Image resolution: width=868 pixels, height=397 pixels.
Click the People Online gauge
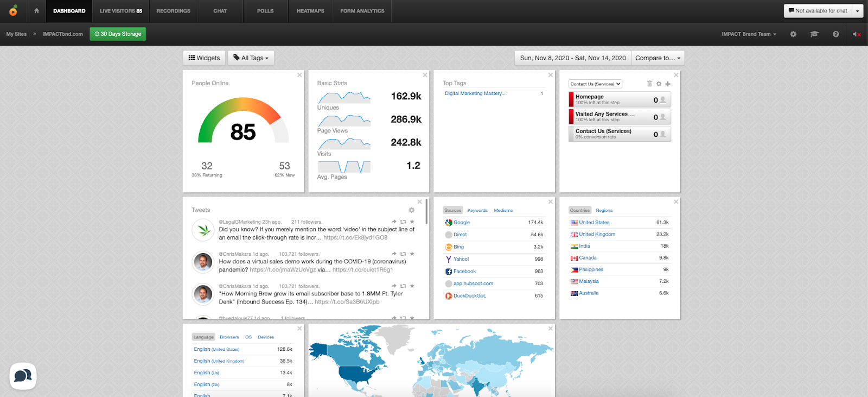(243, 121)
